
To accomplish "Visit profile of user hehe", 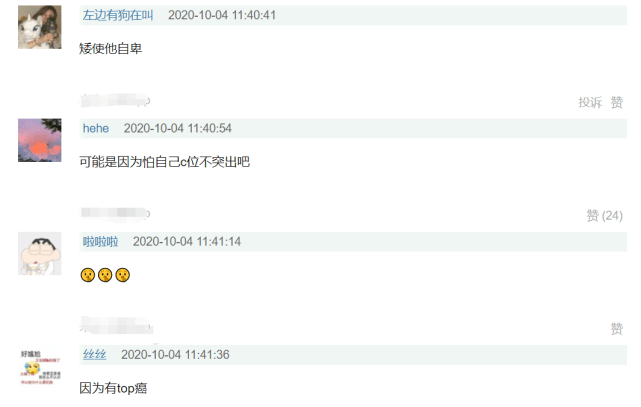I will pyautogui.click(x=96, y=128).
